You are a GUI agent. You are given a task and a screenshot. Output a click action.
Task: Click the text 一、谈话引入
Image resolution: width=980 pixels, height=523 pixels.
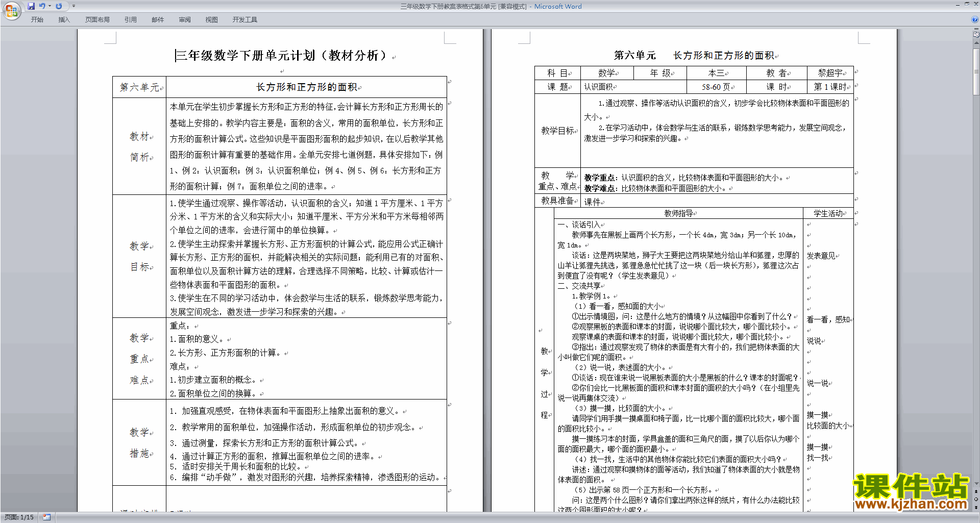(x=579, y=225)
